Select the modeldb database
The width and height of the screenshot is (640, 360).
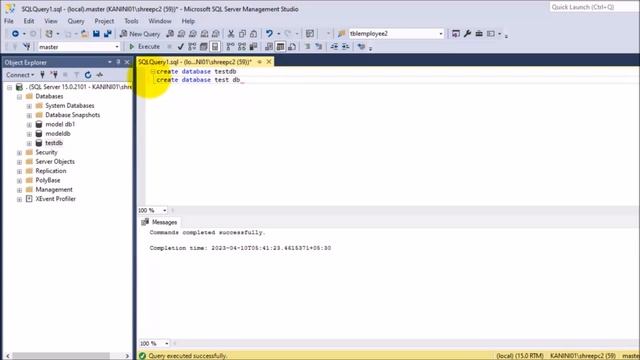[x=58, y=133]
